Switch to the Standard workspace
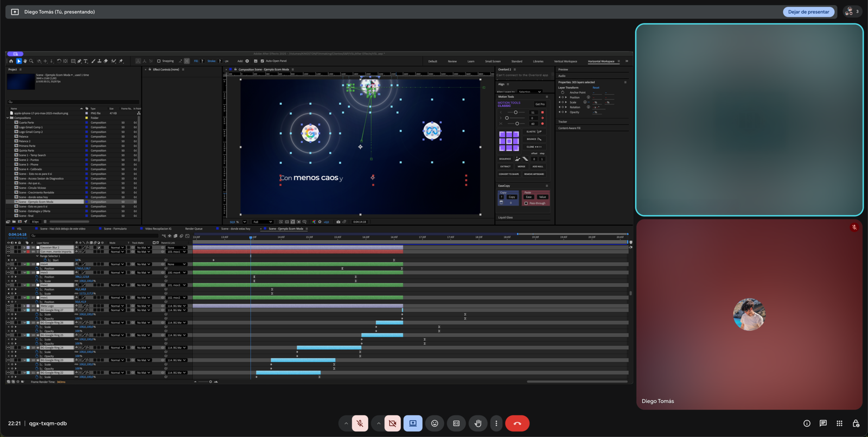Viewport: 868px width, 437px height. [x=516, y=61]
